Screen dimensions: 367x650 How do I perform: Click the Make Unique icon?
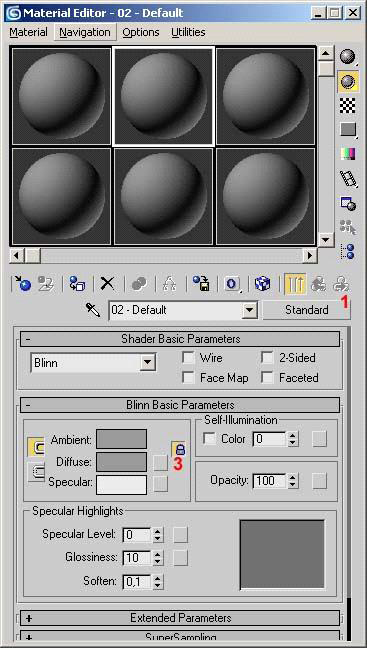pyautogui.click(x=170, y=284)
